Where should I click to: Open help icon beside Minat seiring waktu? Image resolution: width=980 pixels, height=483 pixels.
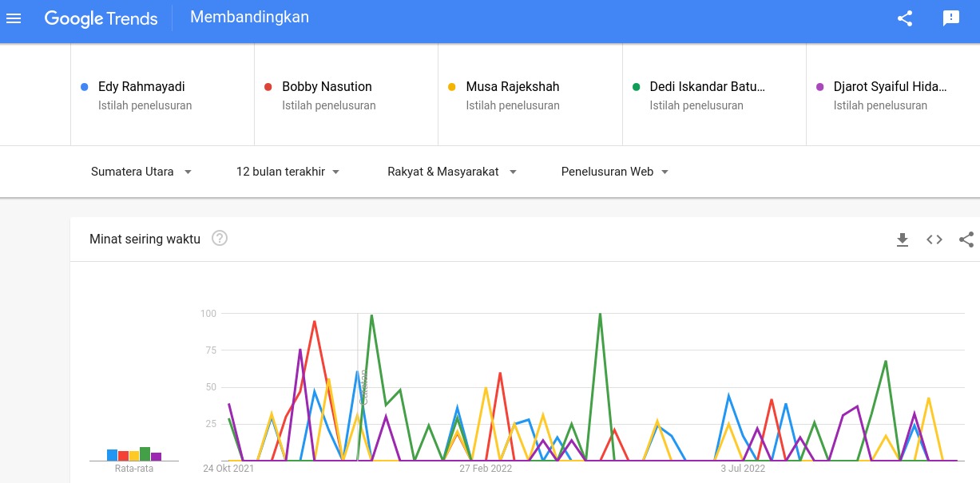[x=220, y=238]
